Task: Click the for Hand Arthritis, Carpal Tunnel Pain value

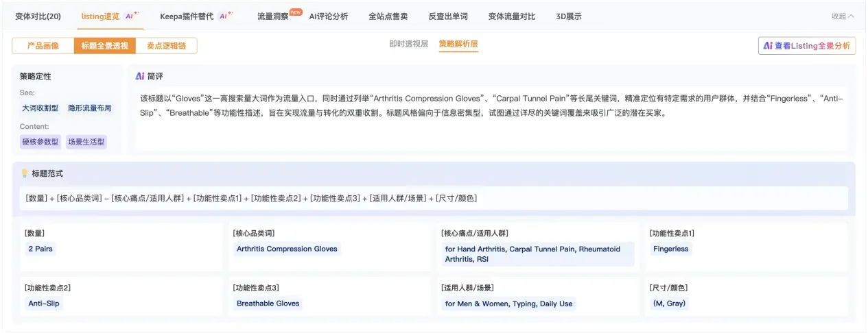Action: pos(538,254)
